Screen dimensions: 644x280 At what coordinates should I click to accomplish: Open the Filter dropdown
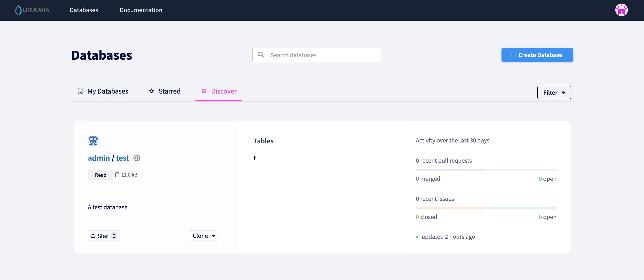(x=554, y=92)
